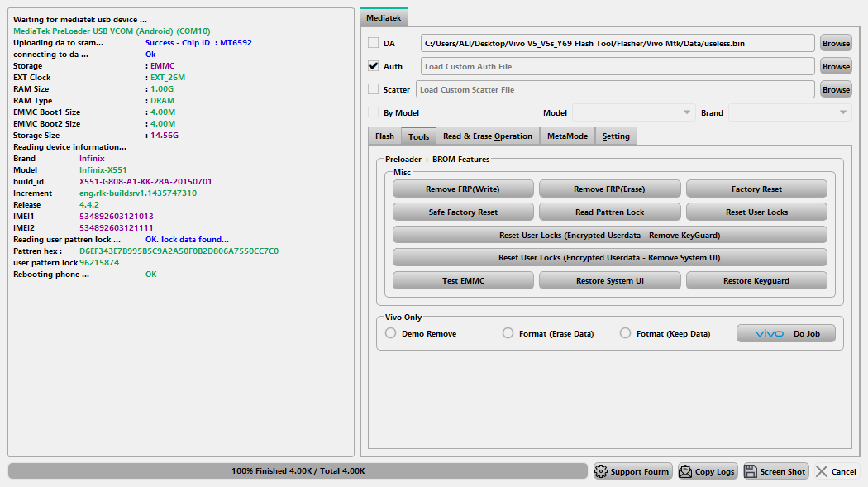Viewport: 868px width, 487px height.
Task: Click the 'OK. lock data found...' log text
Action: pyautogui.click(x=187, y=240)
